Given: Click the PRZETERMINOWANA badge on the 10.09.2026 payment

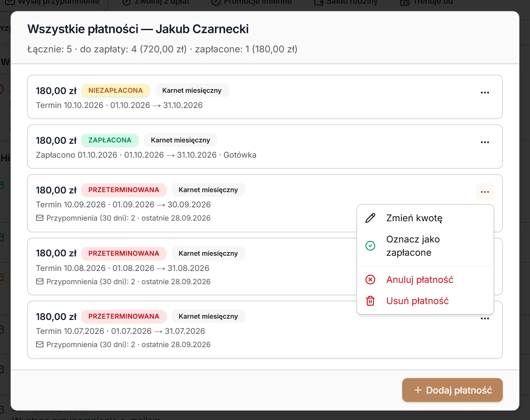Looking at the screenshot, I should tap(124, 190).
